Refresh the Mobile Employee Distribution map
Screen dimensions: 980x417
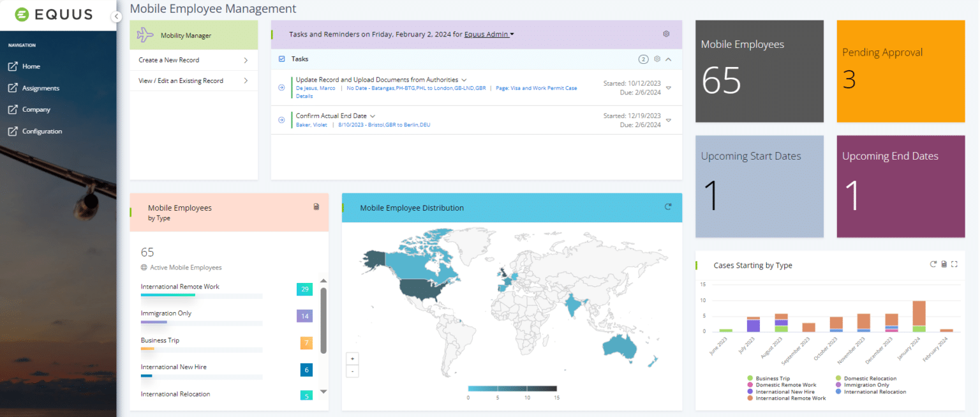[x=668, y=206]
